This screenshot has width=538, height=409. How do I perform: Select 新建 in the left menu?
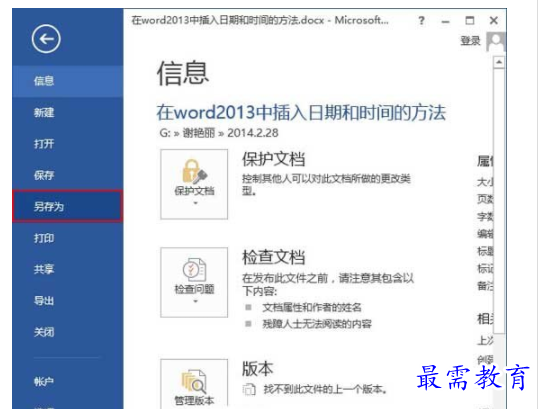point(68,113)
